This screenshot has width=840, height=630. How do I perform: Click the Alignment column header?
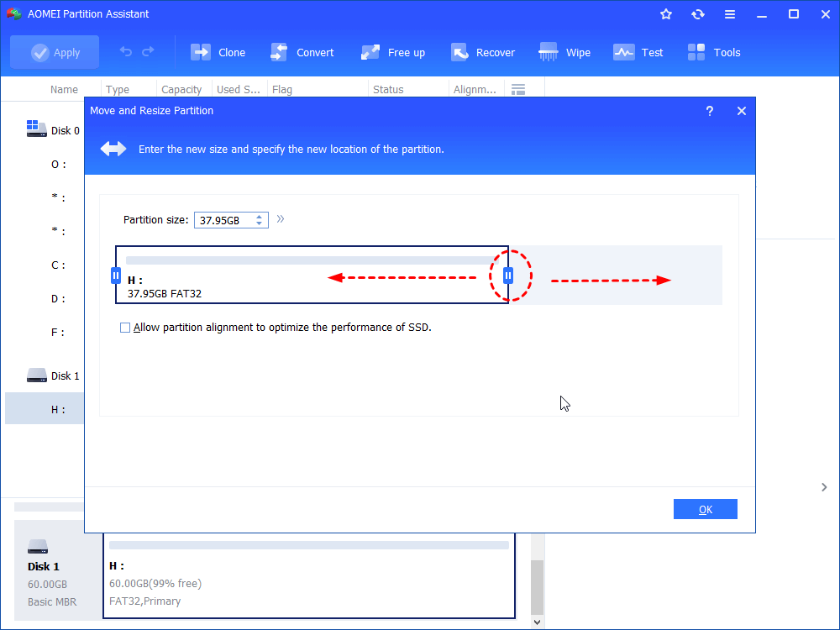[x=475, y=90]
